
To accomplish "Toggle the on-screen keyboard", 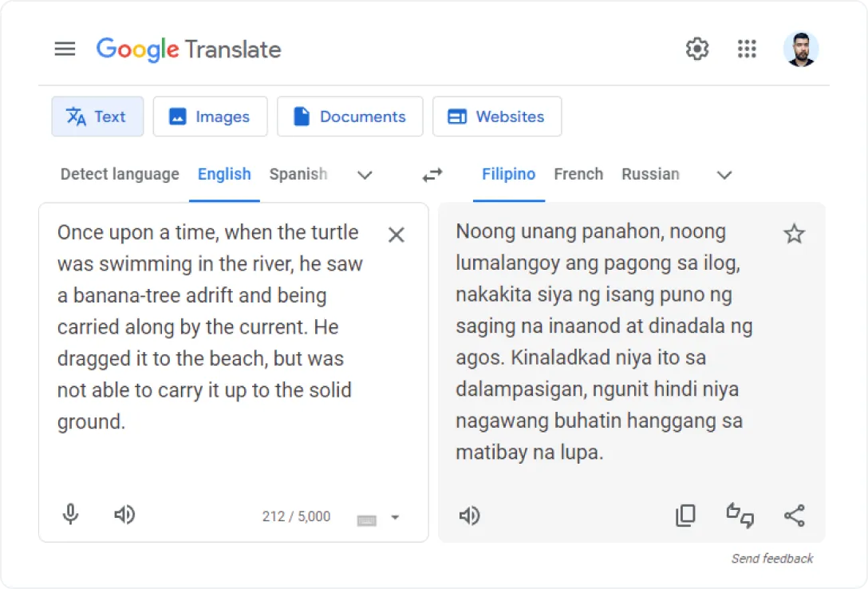I will click(x=366, y=520).
